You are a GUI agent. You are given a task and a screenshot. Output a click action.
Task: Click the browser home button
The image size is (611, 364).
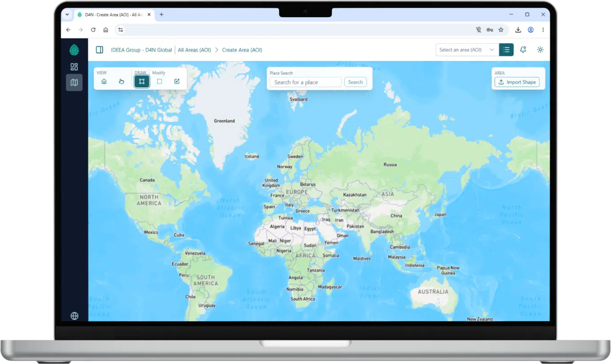point(105,30)
